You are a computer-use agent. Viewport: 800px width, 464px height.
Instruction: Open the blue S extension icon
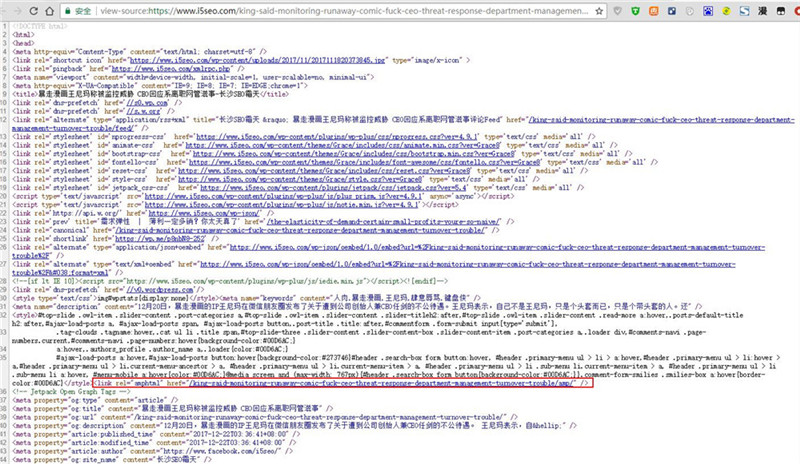click(x=744, y=11)
